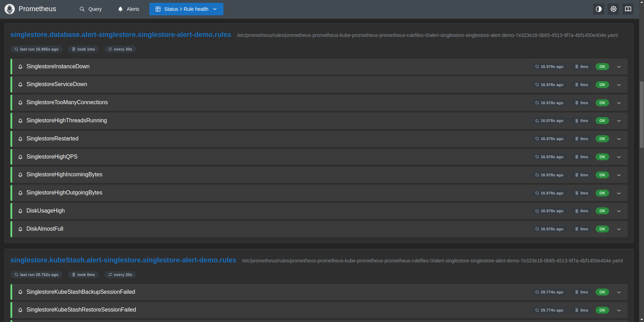Click the 0ms duration badge for DiskAlmostFull
The width and height of the screenshot is (644, 322).
click(582, 229)
